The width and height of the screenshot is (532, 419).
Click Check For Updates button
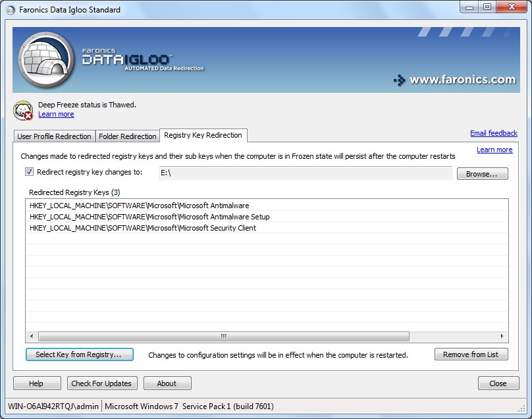(102, 383)
